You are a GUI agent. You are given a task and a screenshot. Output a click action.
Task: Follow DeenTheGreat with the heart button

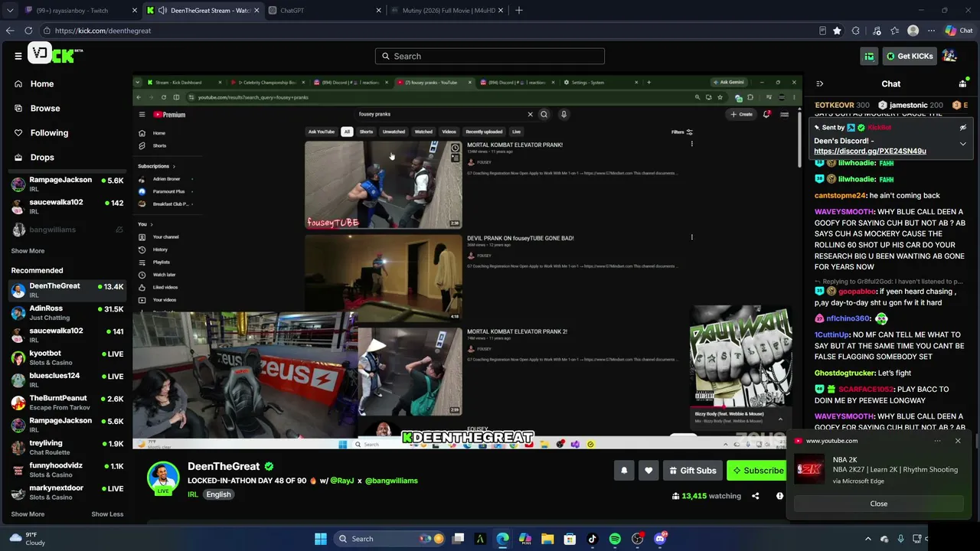pos(648,471)
